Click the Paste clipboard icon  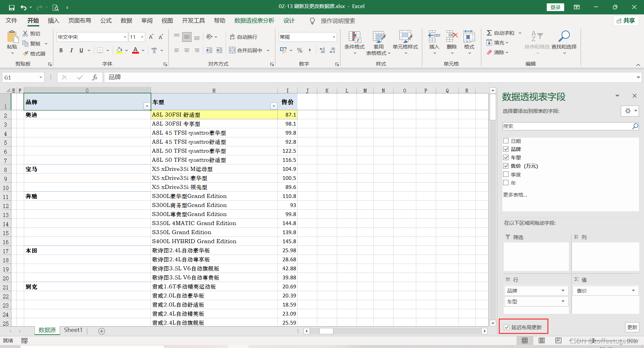pos(12,37)
